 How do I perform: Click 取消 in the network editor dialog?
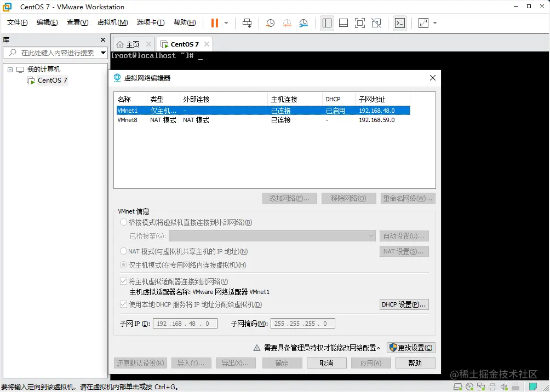(326, 363)
